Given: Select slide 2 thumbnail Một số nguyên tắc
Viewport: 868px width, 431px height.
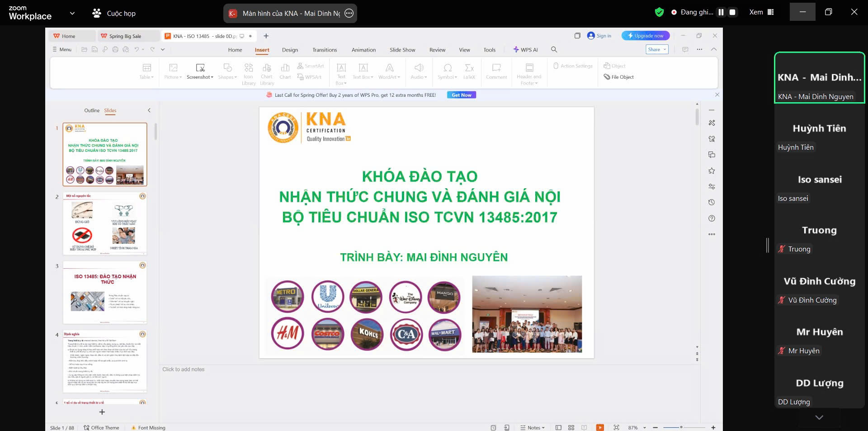Looking at the screenshot, I should (x=105, y=223).
